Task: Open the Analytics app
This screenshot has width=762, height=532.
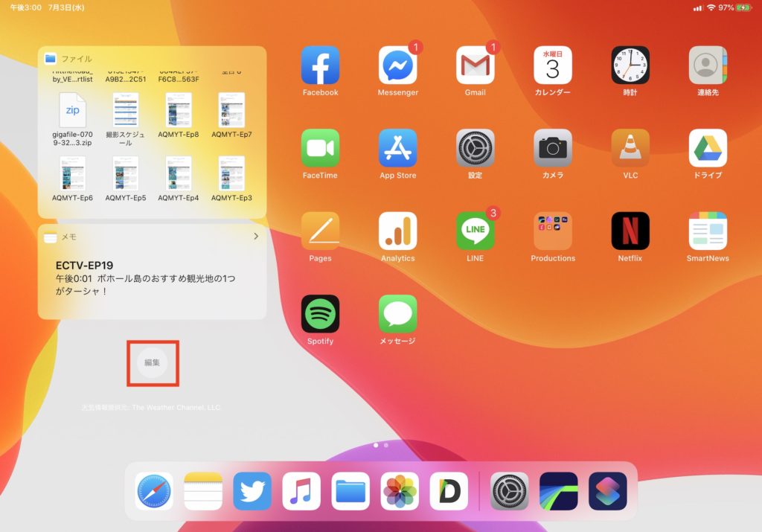Action: tap(397, 231)
